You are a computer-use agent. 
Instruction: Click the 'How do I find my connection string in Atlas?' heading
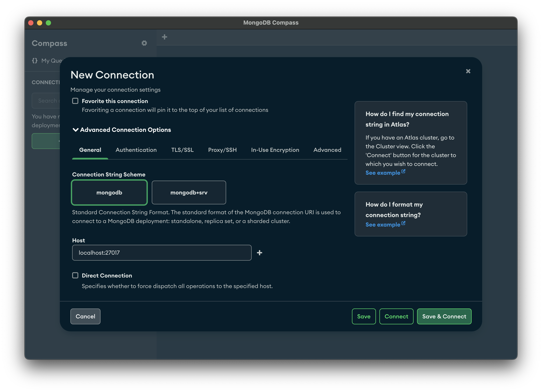pos(407,119)
